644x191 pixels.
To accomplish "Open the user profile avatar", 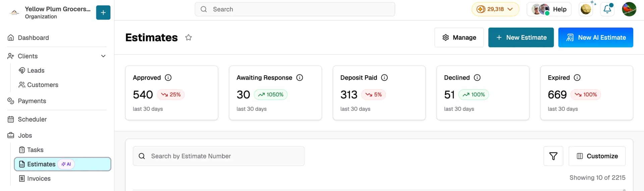I will 629,9.
